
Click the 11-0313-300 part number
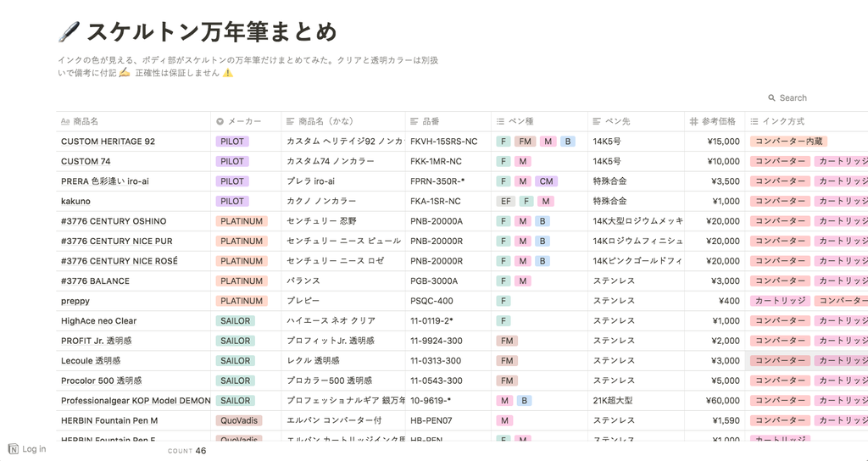point(436,360)
